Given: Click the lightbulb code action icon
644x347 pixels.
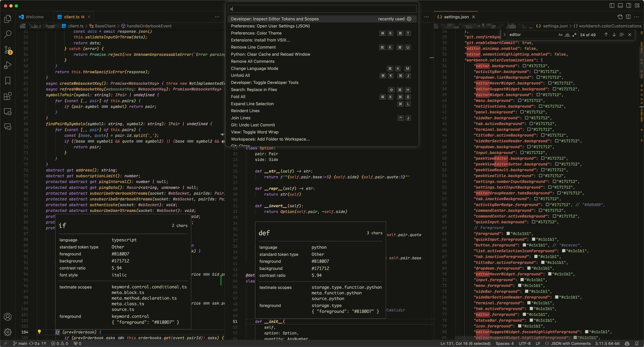Looking at the screenshot, I should [39, 332].
